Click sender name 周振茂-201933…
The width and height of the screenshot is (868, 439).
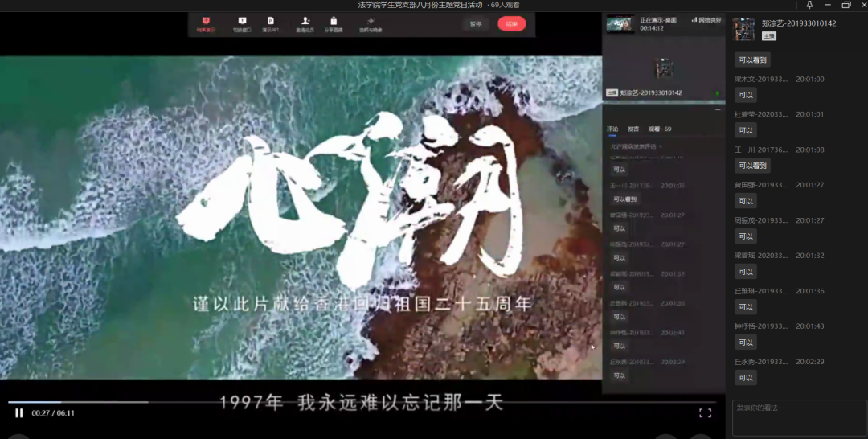761,220
